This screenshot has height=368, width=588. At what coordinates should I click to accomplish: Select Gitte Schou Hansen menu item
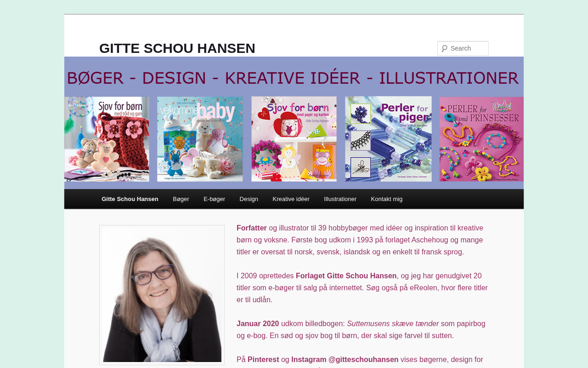point(130,199)
